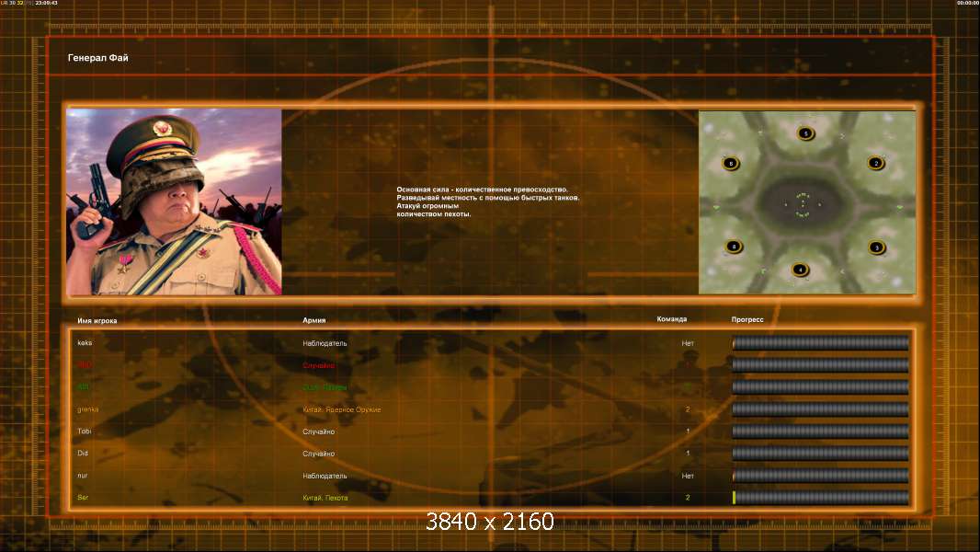Click the loading progress bar for Did

point(820,454)
